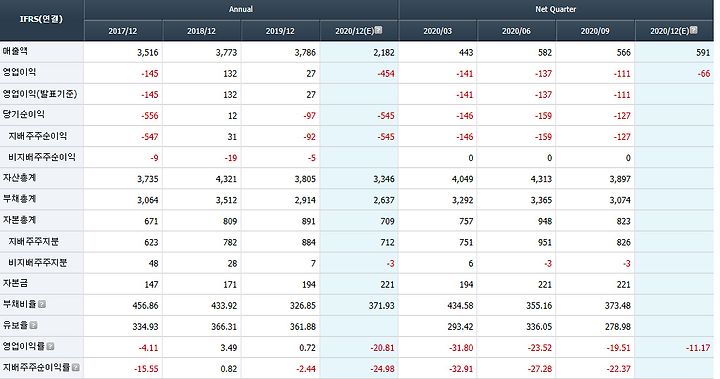This screenshot has height=379, width=720.
Task: Click 부채총계 value 3,365
Action: click(x=541, y=200)
